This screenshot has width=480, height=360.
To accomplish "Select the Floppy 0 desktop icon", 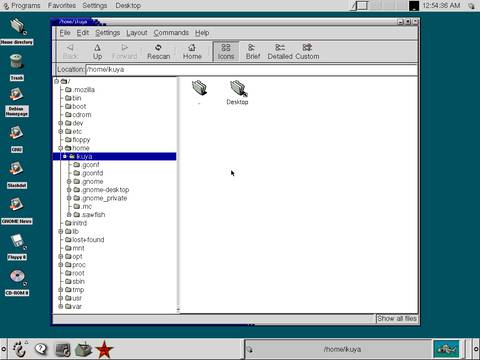I will (17, 247).
